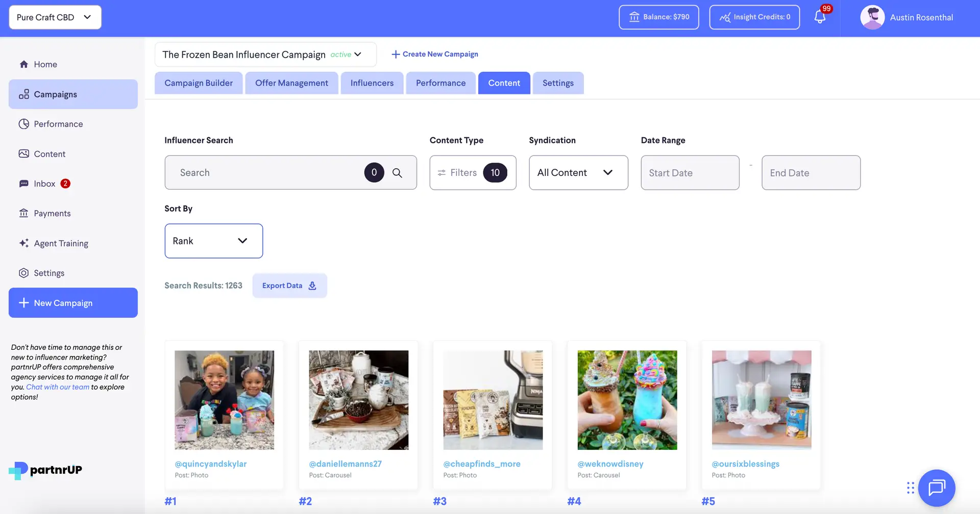Screen dimensions: 980x514
Task: Click the Content image icon in sidebar
Action: [x=24, y=153]
